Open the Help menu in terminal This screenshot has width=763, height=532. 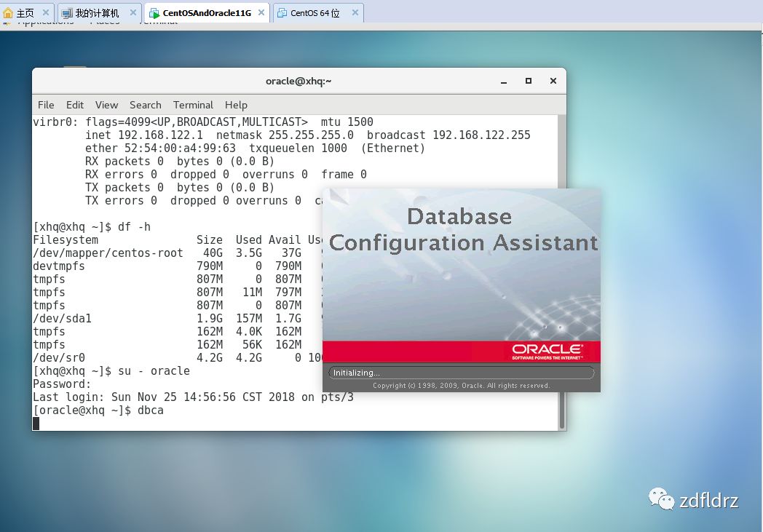[x=236, y=105]
